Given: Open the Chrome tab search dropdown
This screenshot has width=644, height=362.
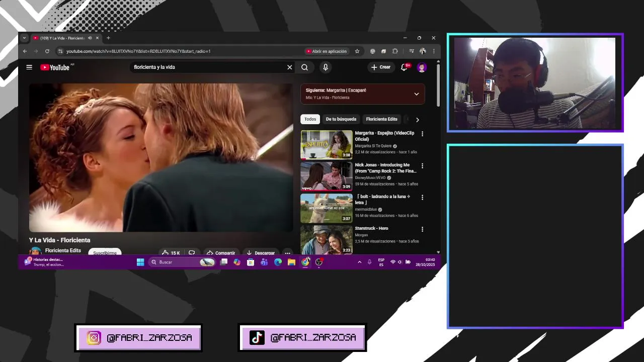Looking at the screenshot, I should click(24, 38).
